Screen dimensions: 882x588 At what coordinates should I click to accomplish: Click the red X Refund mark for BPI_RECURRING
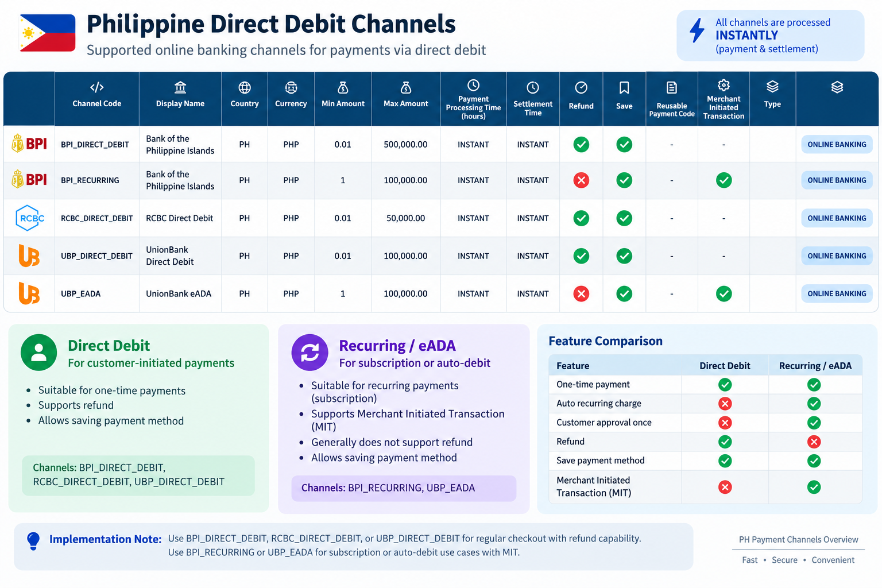pos(581,180)
